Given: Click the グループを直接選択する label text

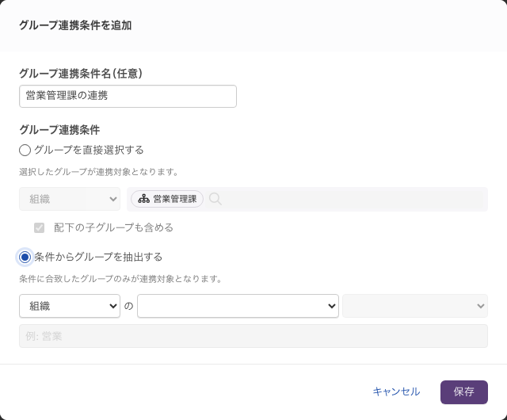Looking at the screenshot, I should [x=89, y=150].
